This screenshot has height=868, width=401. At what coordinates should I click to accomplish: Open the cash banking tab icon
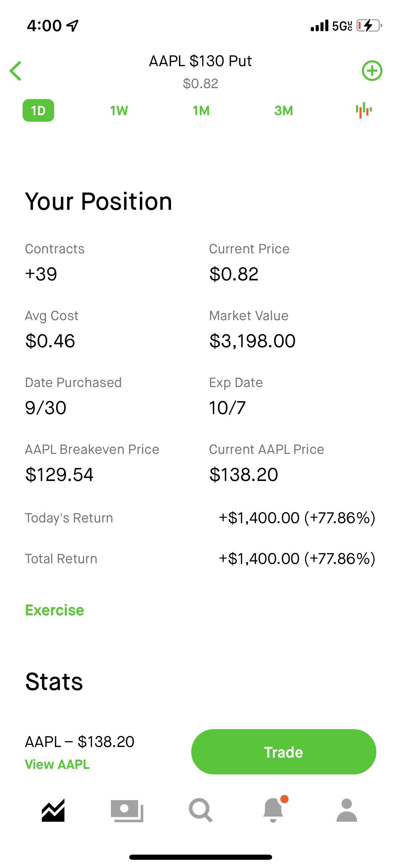(127, 810)
